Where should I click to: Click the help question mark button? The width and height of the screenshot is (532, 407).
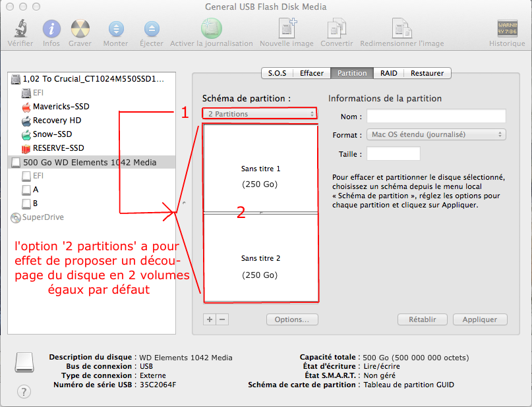[x=24, y=392]
